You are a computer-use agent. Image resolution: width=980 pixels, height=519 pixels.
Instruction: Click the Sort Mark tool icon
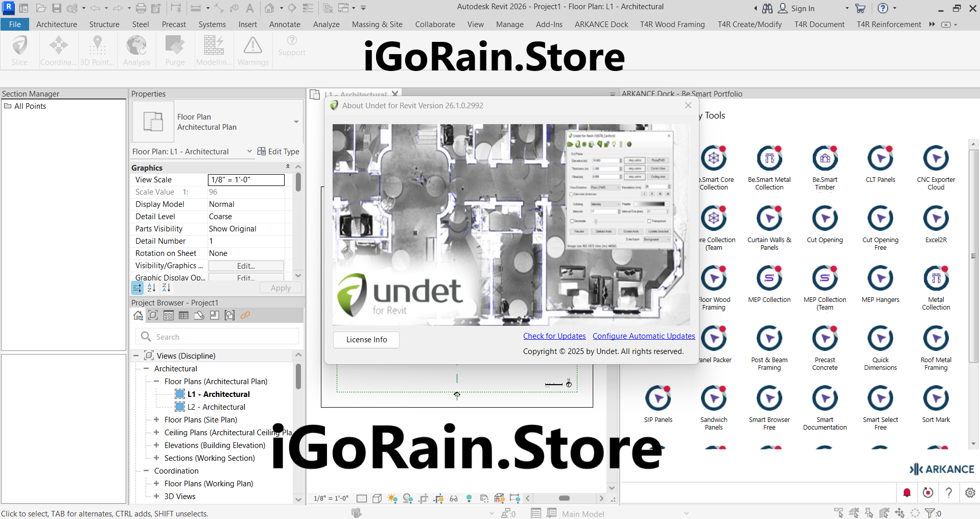[x=936, y=399]
